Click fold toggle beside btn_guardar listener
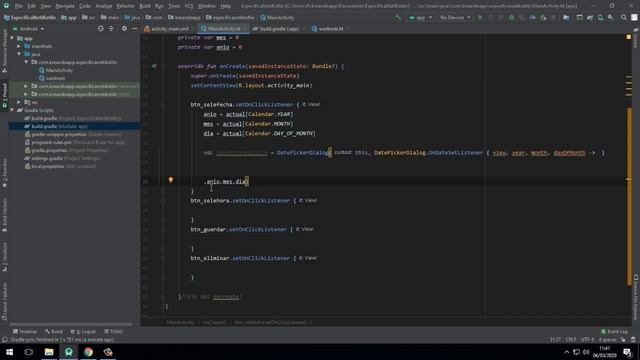This screenshot has width=640, height=360. (163, 229)
